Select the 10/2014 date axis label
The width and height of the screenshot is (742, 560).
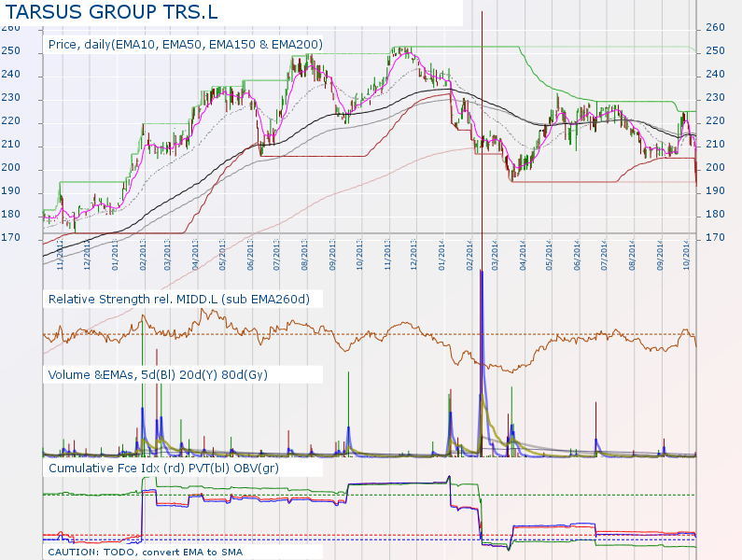pyautogui.click(x=686, y=253)
